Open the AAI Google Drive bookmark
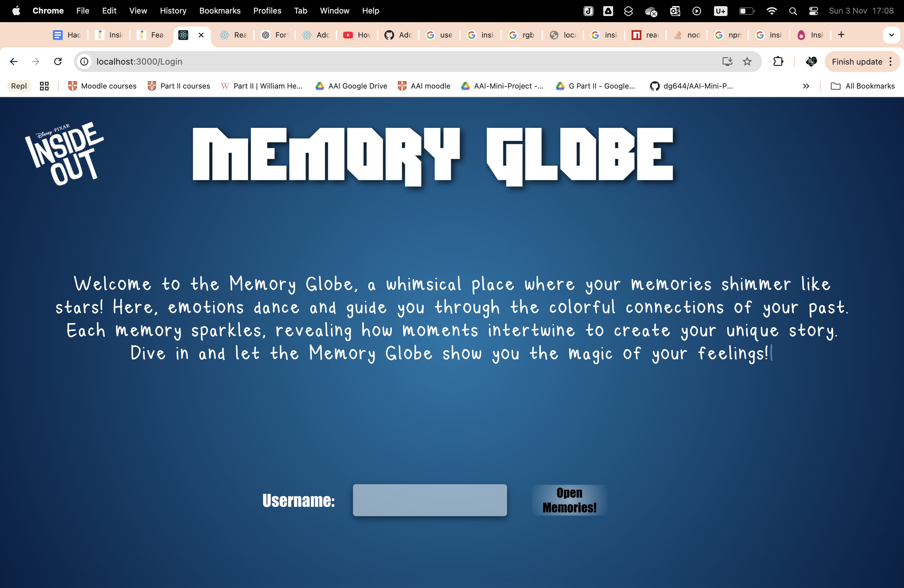This screenshot has width=904, height=588. point(351,86)
